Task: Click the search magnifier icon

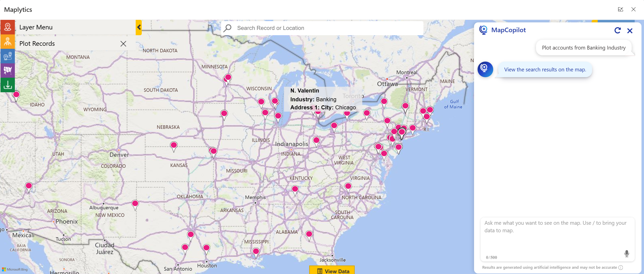Action: pos(227,28)
